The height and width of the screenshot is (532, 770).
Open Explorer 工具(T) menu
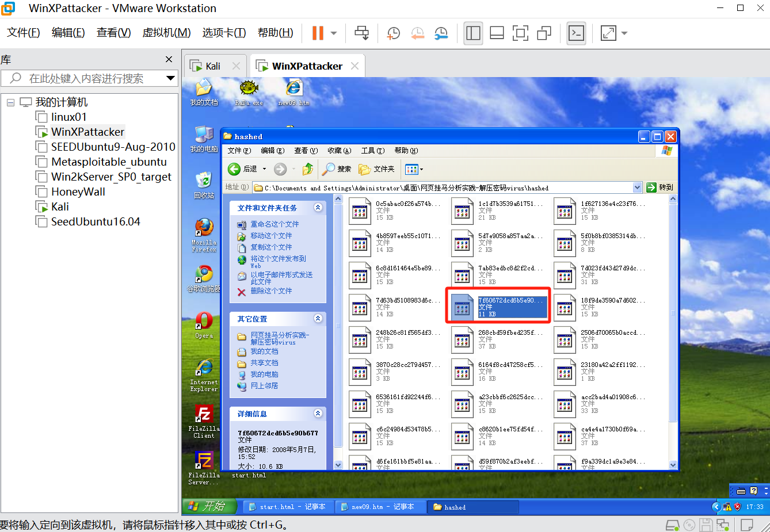pyautogui.click(x=372, y=151)
